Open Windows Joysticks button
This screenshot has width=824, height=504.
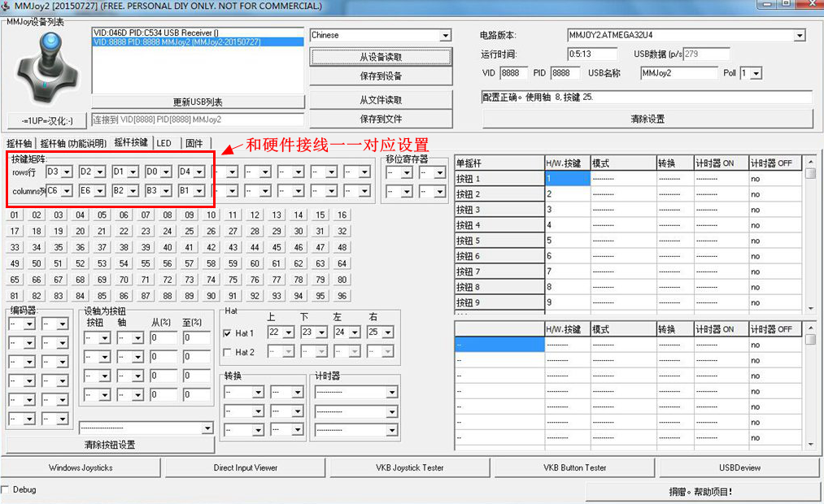coord(81,467)
